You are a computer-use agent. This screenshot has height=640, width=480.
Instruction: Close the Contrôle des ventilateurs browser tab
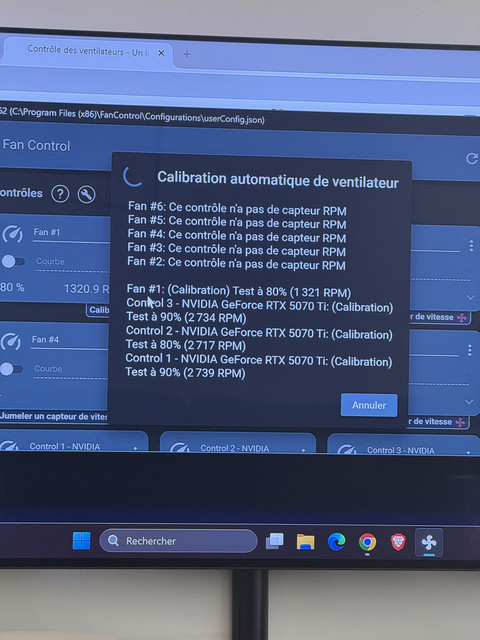coord(161,53)
